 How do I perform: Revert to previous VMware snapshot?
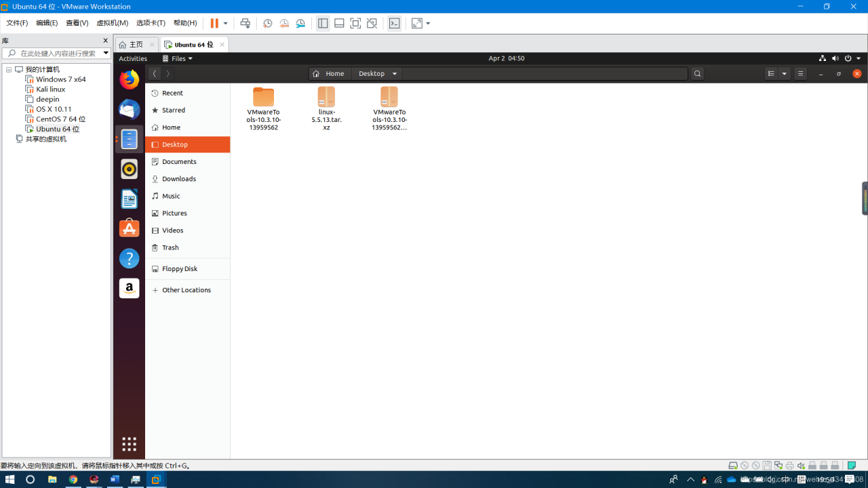click(284, 23)
